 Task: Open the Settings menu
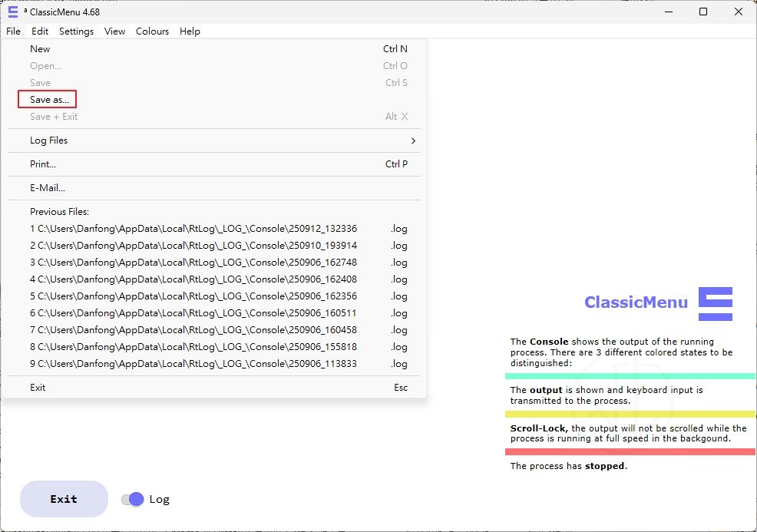coord(76,31)
